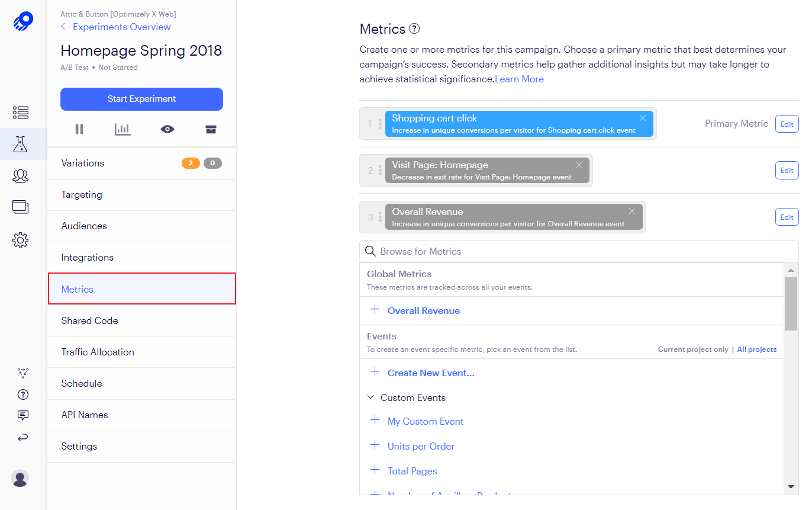Remove the Visit Page: Homepage metric
The height and width of the screenshot is (510, 812).
point(579,165)
